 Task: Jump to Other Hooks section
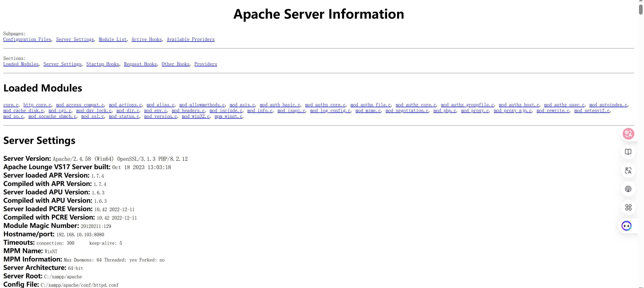176,64
